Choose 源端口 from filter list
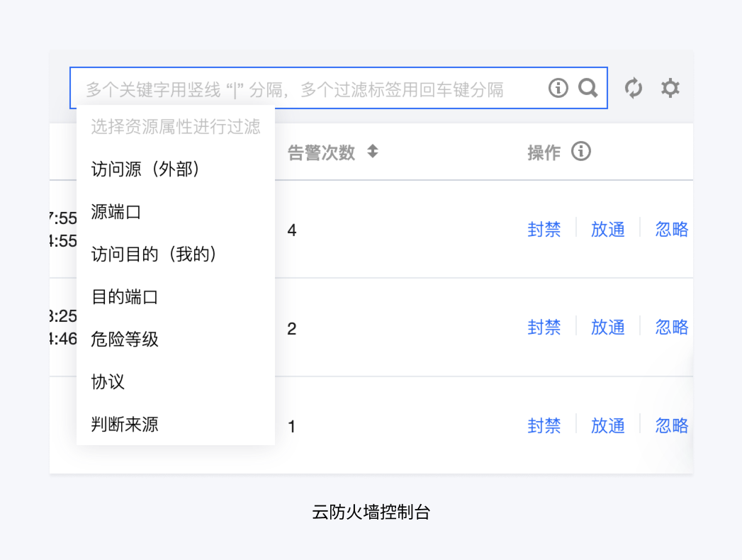 [116, 211]
